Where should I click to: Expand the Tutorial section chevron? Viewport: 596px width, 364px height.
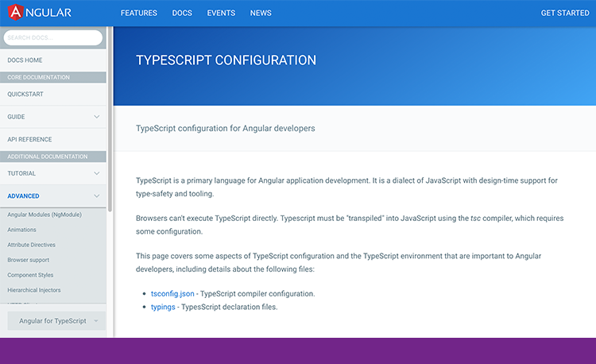(x=96, y=173)
